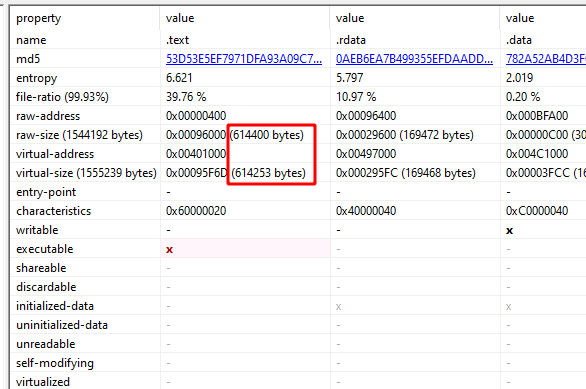Select the 'entry-point' property label
The image size is (586, 389).
46,192
